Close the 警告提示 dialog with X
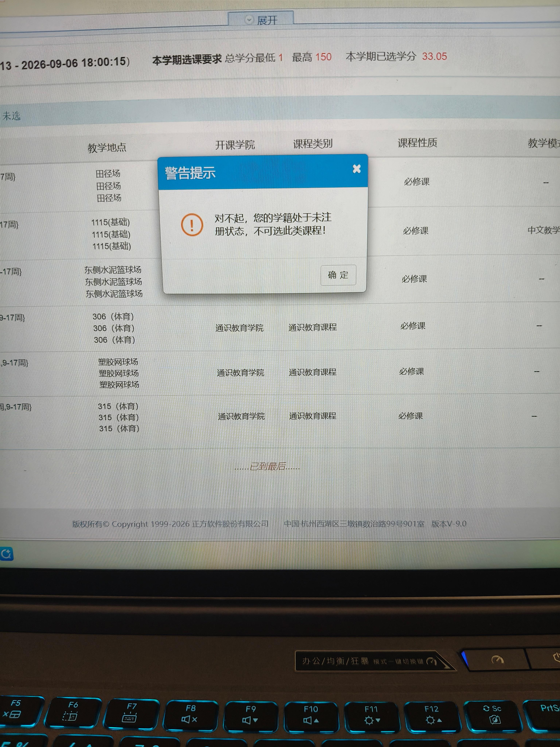The height and width of the screenshot is (747, 560). [x=356, y=169]
